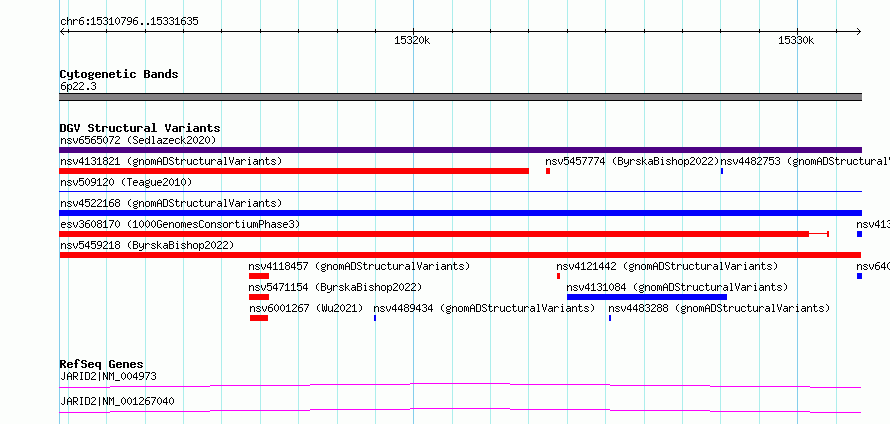Viewport: 890px width, 424px height.
Task: Click the nsv4483288 small blue marker
Action: pos(610,318)
